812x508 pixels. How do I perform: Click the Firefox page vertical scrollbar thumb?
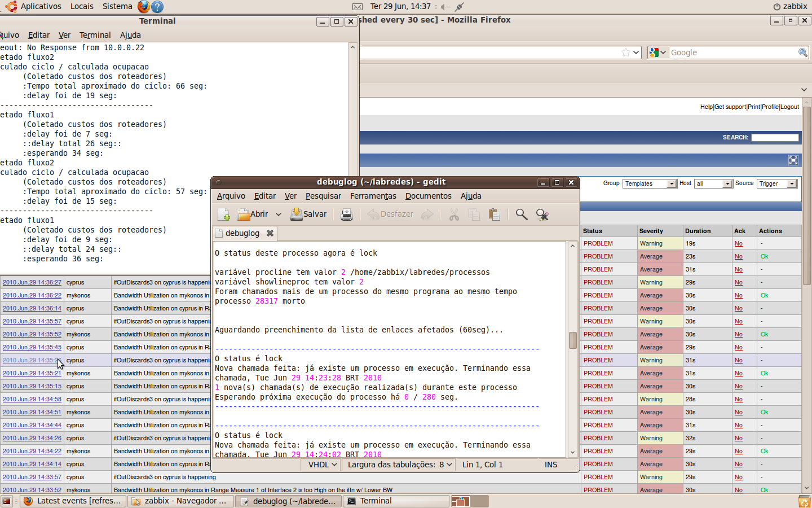(807, 195)
